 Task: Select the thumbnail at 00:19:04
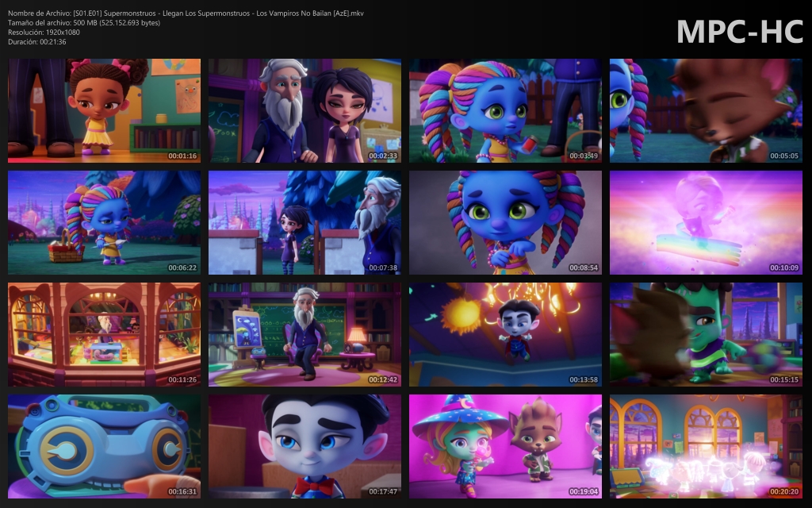(505, 446)
